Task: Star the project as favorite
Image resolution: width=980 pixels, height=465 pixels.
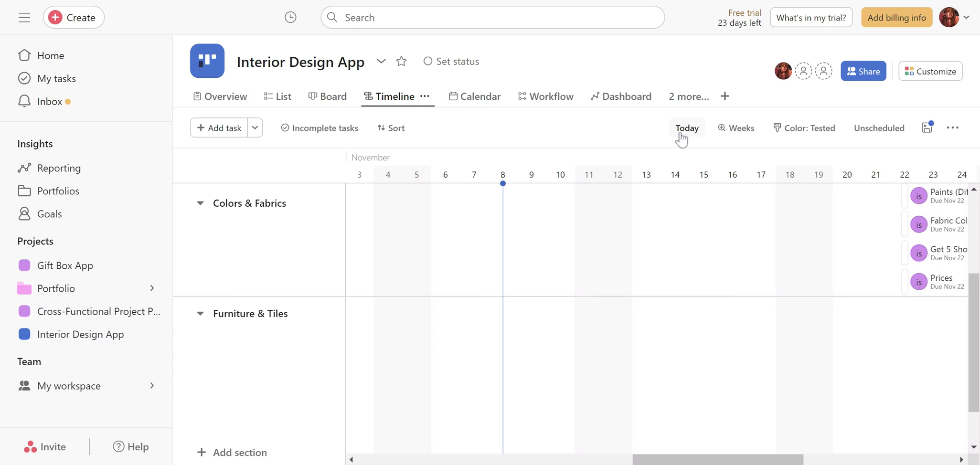Action: [x=401, y=61]
